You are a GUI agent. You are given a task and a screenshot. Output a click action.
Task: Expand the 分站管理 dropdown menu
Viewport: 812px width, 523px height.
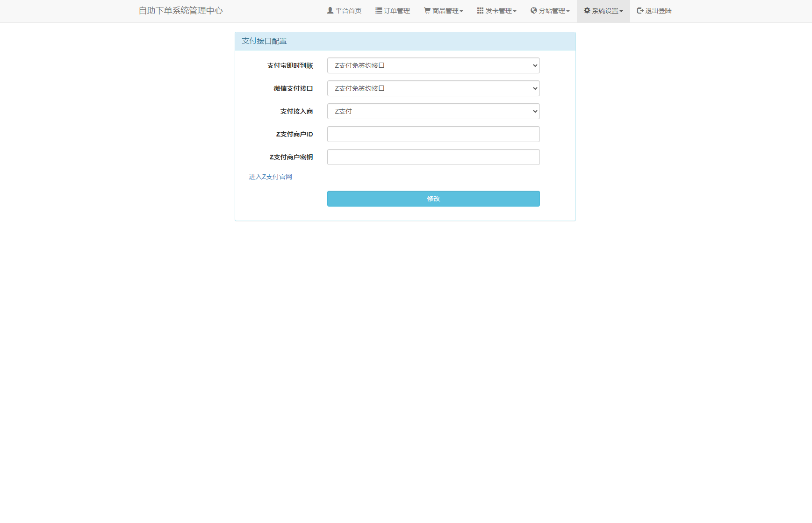(x=550, y=11)
